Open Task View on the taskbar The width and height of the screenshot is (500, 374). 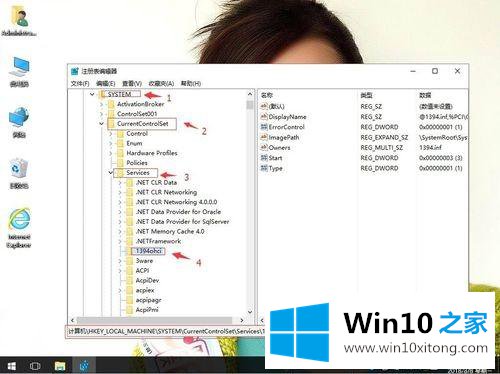(x=35, y=366)
